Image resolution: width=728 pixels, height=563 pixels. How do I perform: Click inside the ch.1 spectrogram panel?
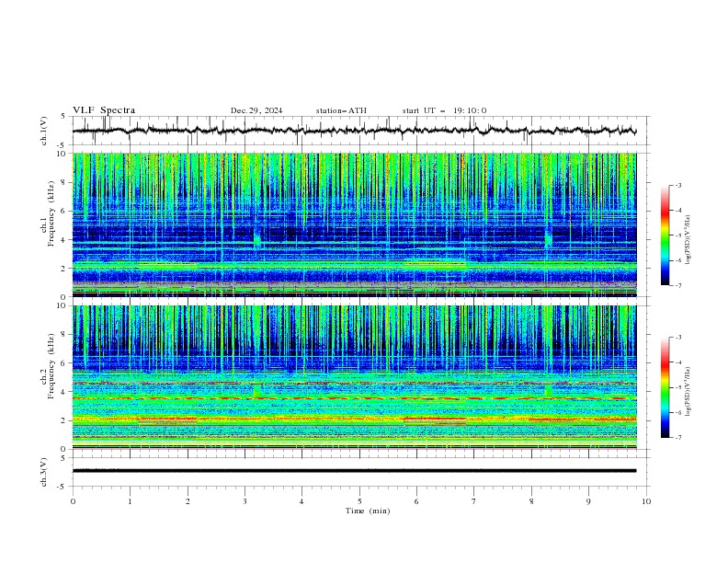click(354, 224)
